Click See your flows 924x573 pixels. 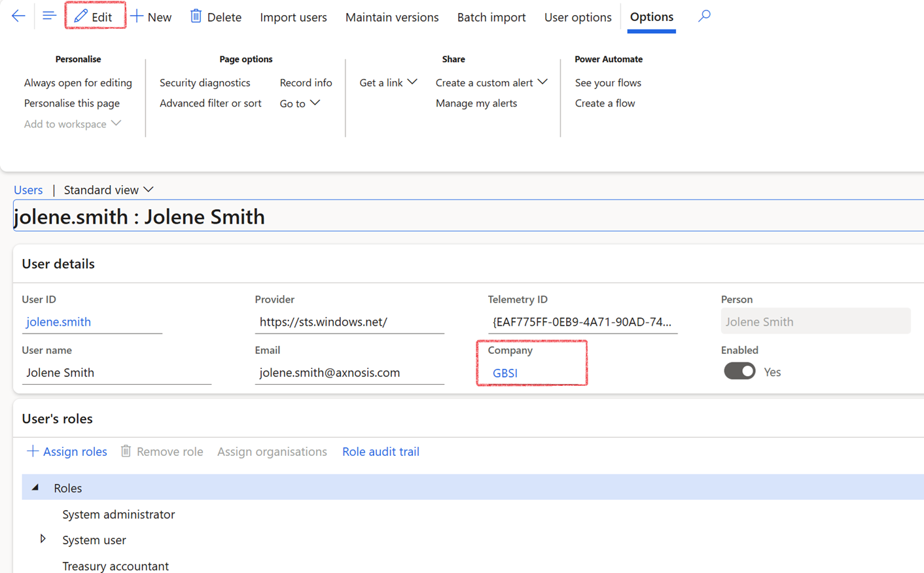pyautogui.click(x=608, y=82)
